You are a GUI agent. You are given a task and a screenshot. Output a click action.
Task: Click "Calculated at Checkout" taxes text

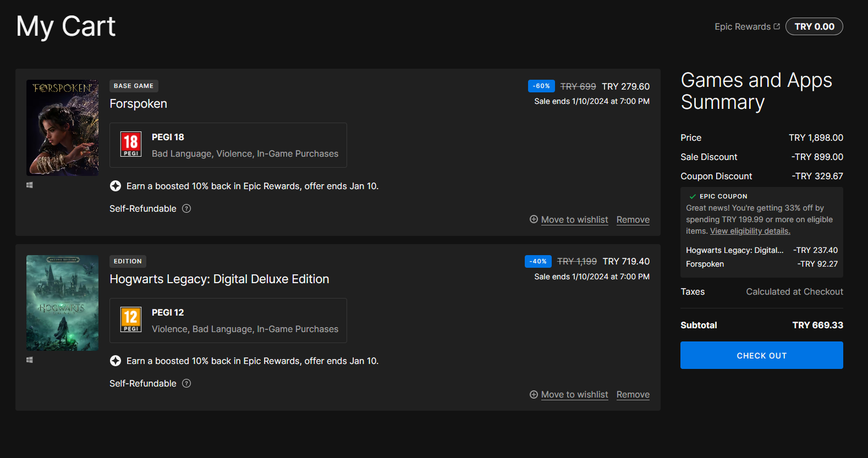click(x=794, y=291)
